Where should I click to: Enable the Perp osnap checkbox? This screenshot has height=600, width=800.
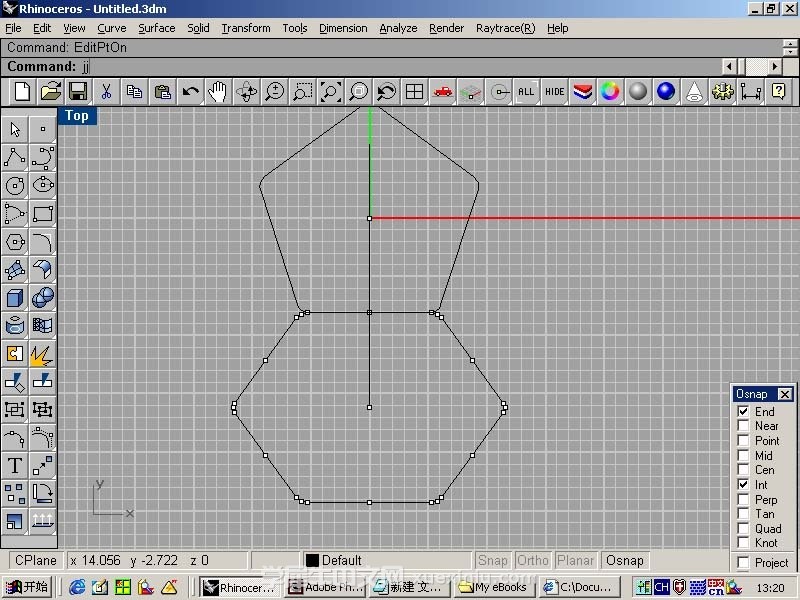pyautogui.click(x=743, y=499)
